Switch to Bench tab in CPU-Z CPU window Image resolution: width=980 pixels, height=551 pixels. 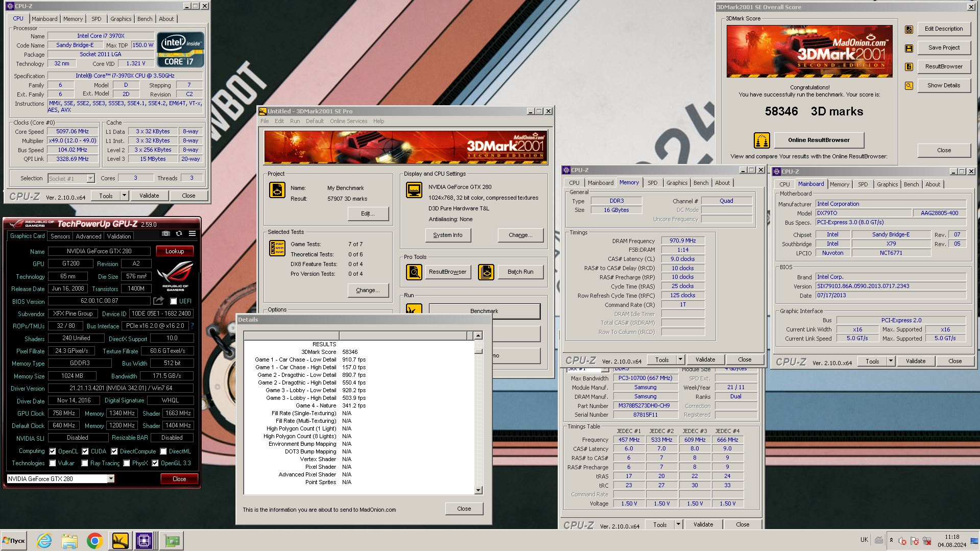(x=145, y=19)
